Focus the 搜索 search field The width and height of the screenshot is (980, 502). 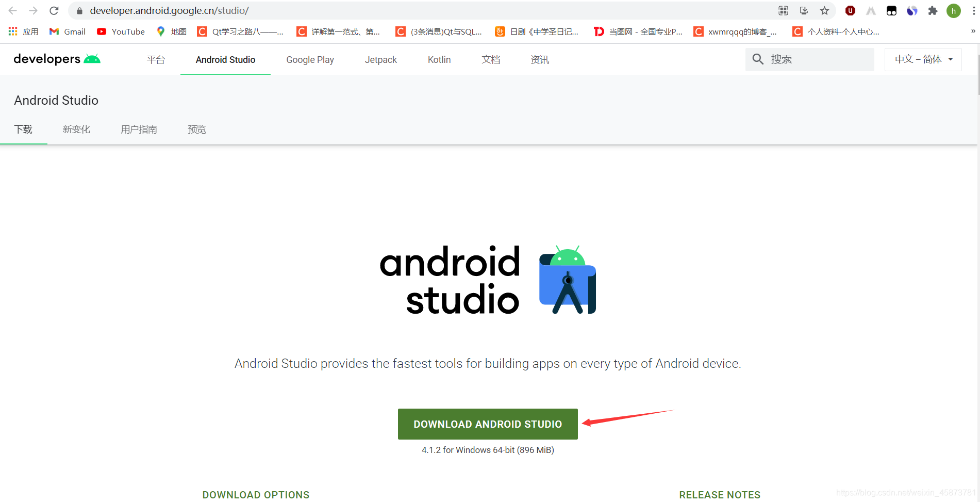810,59
